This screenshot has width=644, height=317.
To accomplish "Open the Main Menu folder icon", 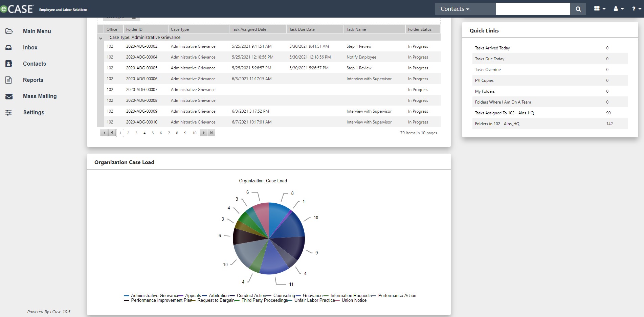I will (9, 31).
